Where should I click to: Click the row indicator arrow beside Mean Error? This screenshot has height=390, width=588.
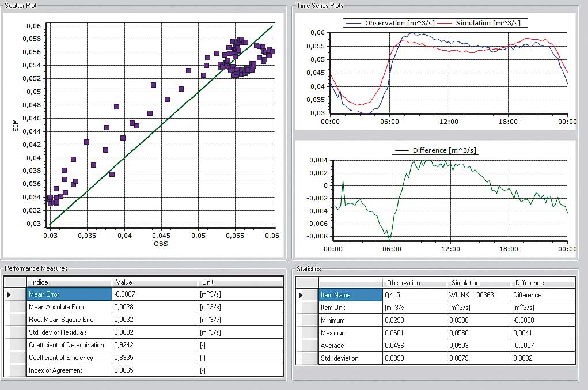coord(9,294)
